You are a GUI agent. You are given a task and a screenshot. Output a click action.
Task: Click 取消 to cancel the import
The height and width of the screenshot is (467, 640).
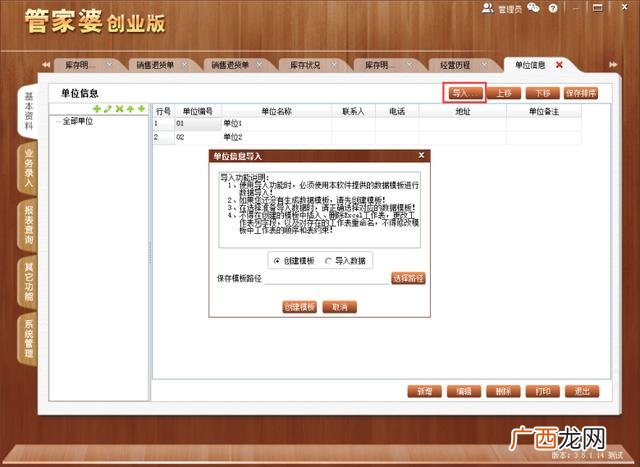[340, 307]
